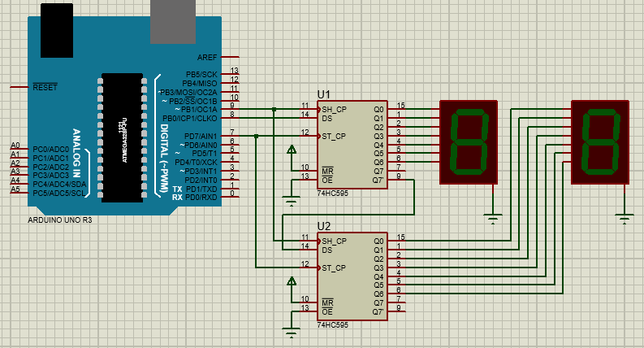Click the right seven-segment display

pyautogui.click(x=601, y=141)
